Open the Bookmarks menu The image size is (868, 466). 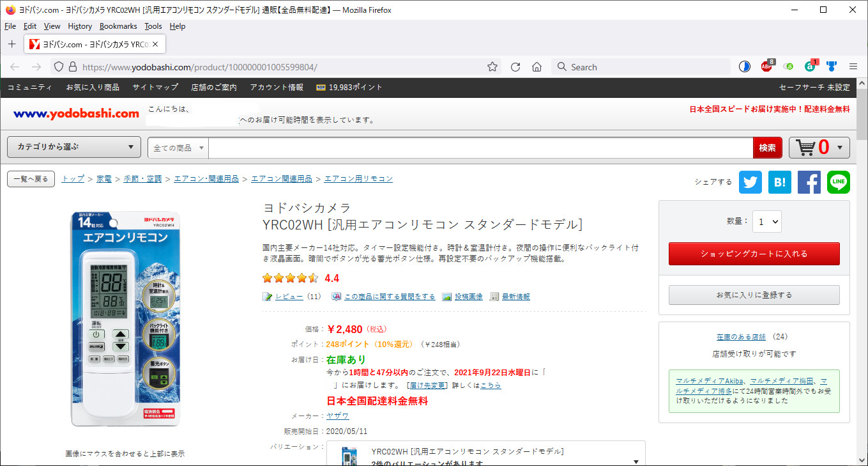(118, 26)
